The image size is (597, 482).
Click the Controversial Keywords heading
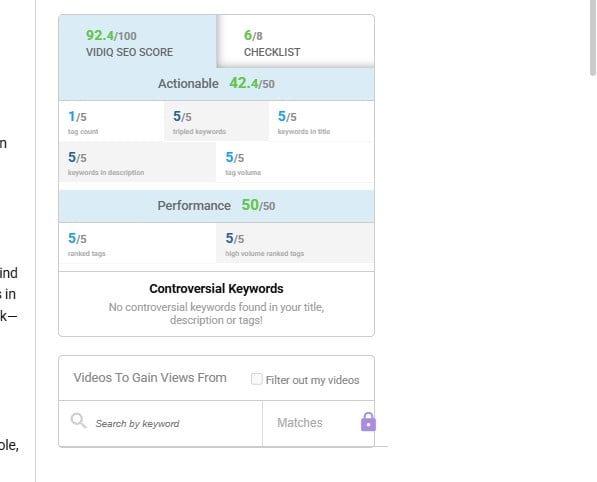click(x=216, y=289)
